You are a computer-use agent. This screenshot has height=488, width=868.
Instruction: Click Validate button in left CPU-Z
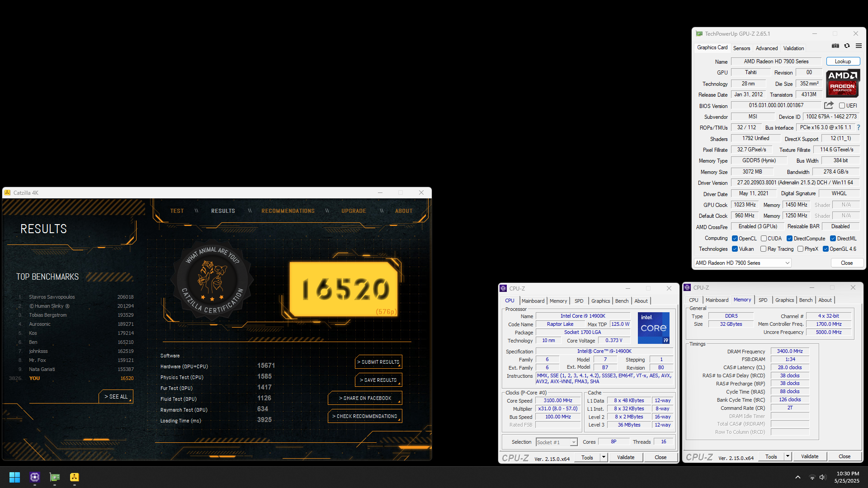point(626,457)
